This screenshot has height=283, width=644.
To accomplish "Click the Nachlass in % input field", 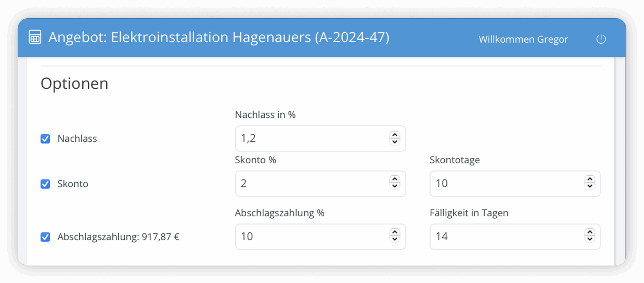I will (320, 138).
